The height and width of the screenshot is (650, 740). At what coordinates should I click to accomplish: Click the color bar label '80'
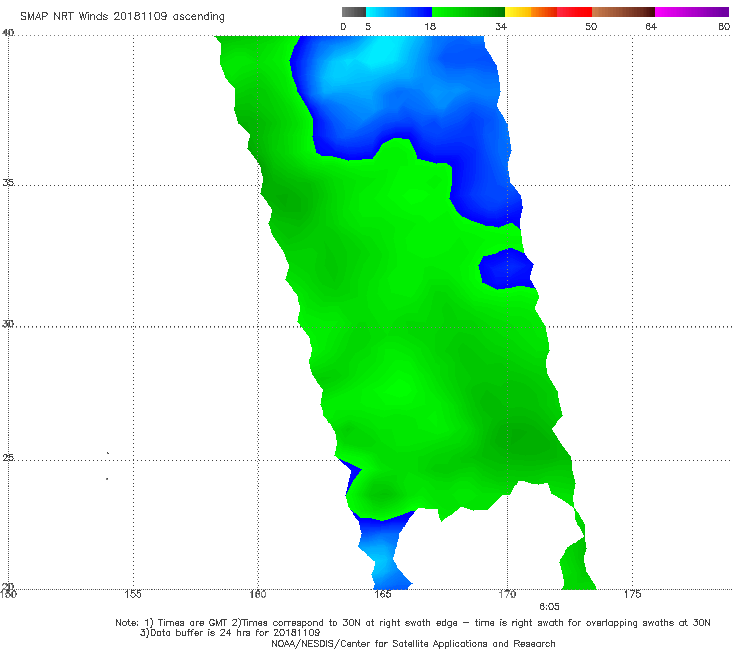[724, 26]
